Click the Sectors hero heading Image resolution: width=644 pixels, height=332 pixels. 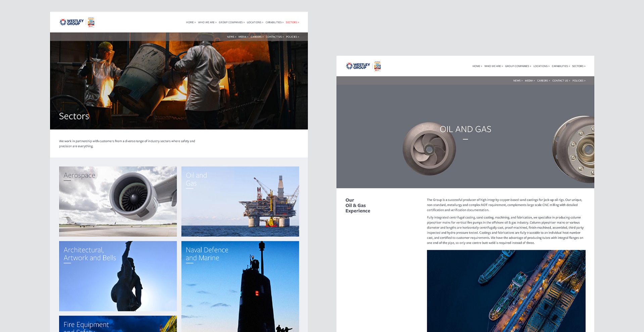[74, 116]
